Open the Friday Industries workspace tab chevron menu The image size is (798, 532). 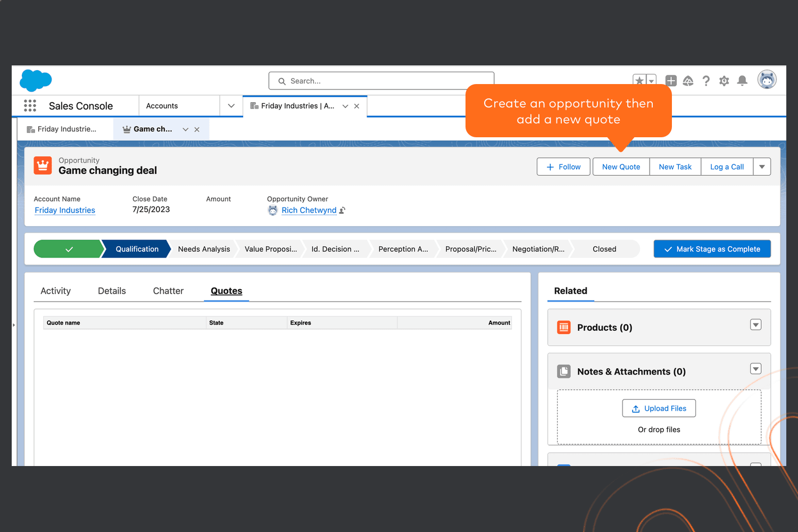coord(345,106)
